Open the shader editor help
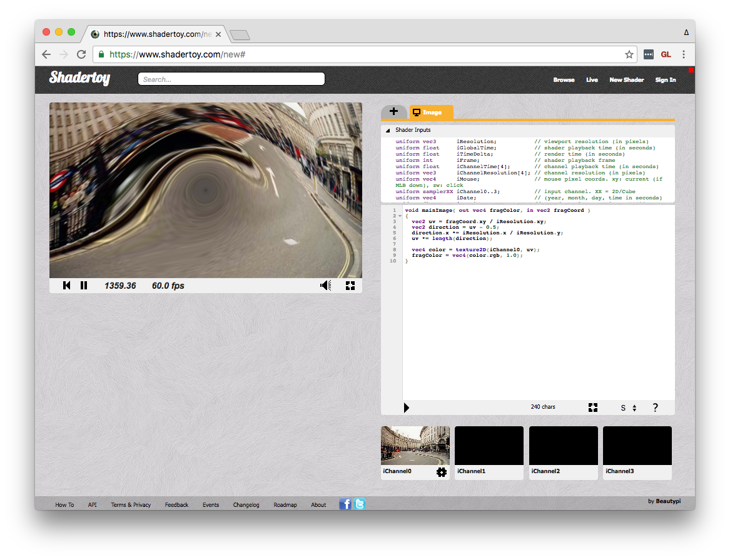 pos(656,408)
